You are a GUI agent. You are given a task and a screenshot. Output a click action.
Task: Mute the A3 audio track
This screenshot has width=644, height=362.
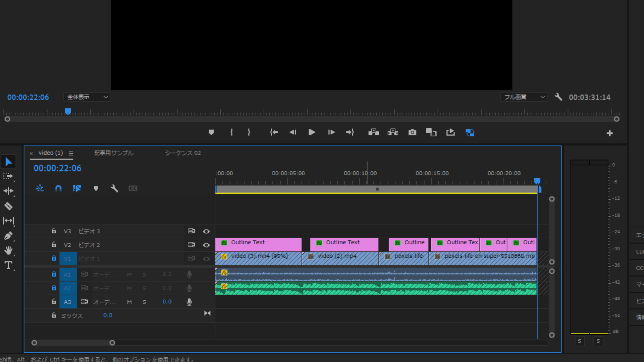click(129, 302)
